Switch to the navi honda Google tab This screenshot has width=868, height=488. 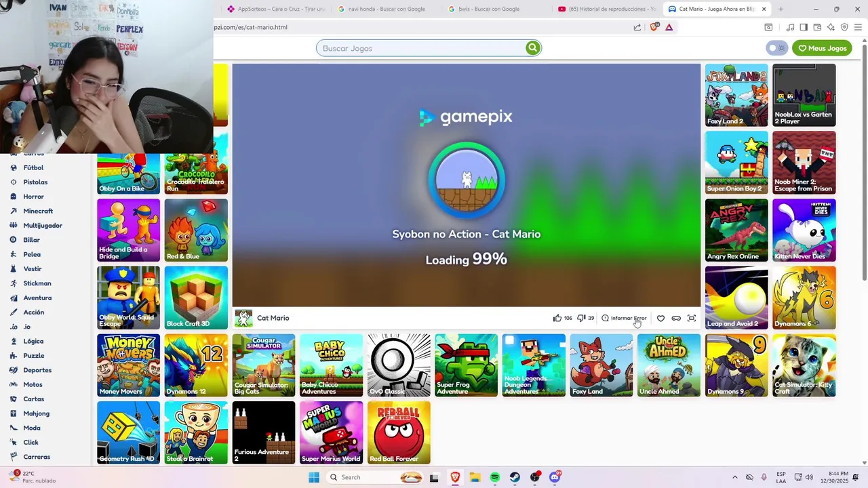387,9
